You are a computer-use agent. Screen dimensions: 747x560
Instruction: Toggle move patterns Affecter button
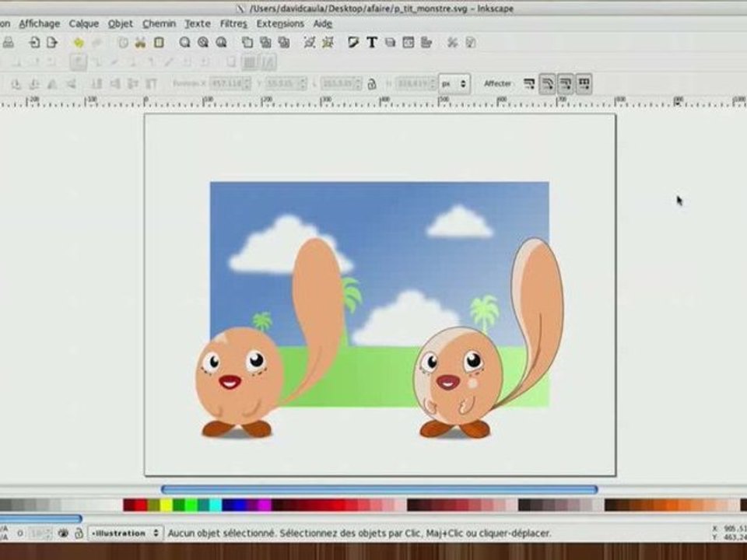(584, 84)
